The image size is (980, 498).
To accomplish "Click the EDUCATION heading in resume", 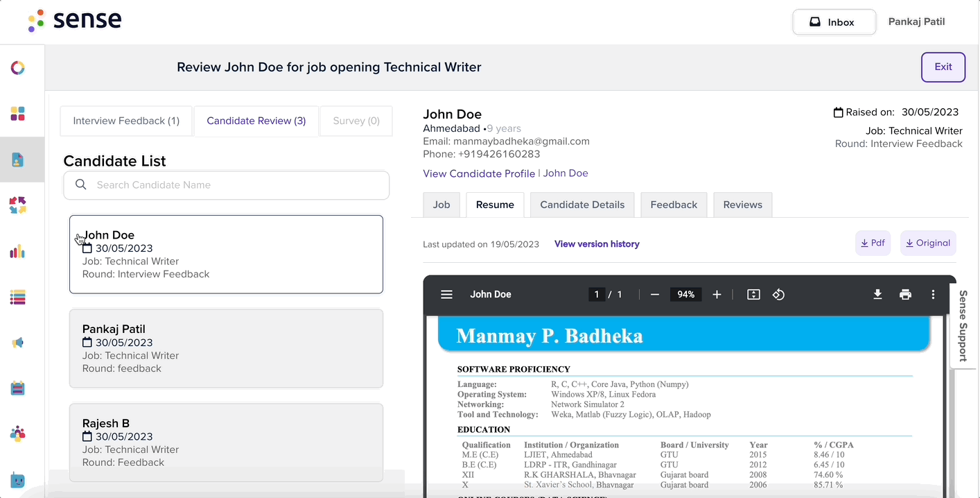I will pyautogui.click(x=484, y=429).
